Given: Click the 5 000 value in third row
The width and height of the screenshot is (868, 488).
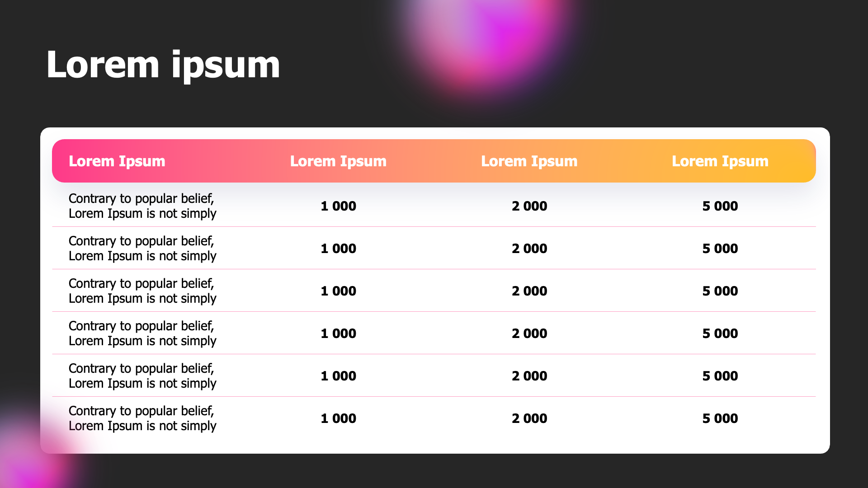Looking at the screenshot, I should coord(720,291).
